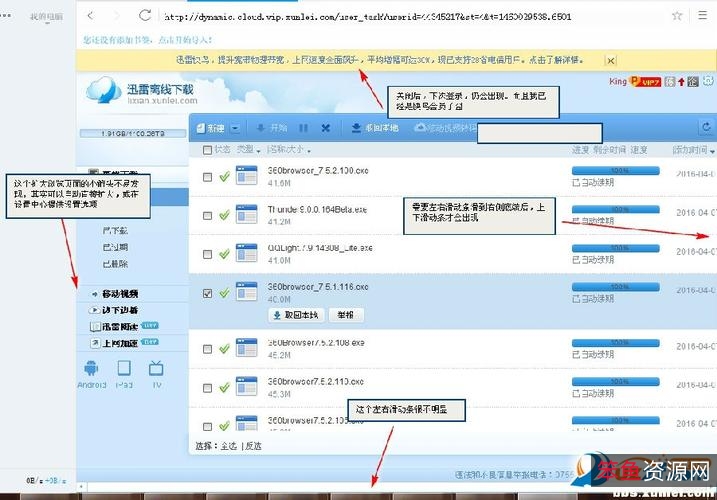Click the 开始 start download toolbar button
The image size is (717, 500).
(x=272, y=128)
